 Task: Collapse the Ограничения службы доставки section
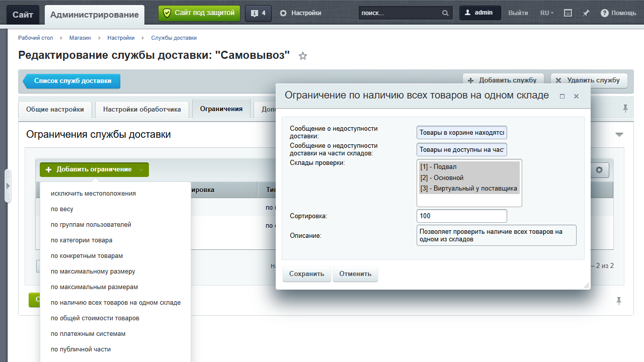[619, 135]
